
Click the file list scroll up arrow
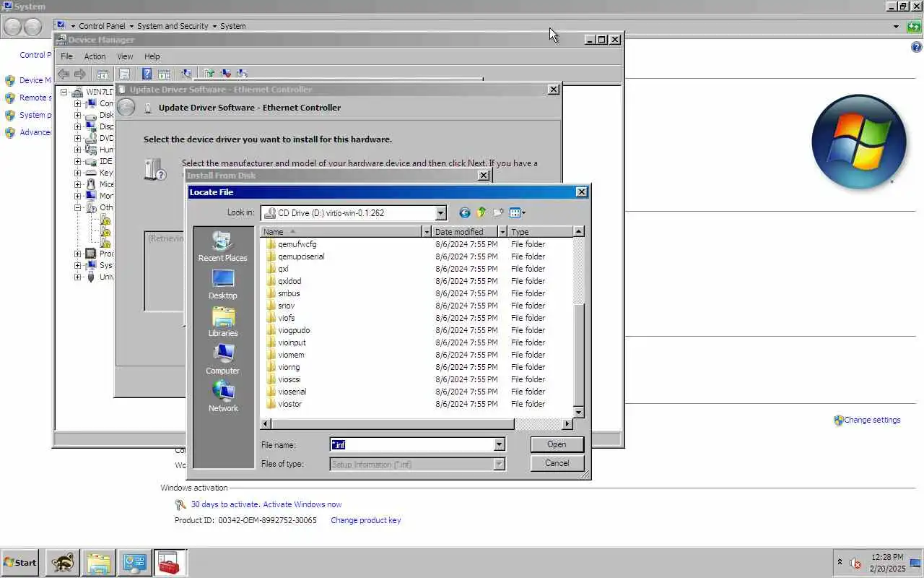click(x=578, y=232)
